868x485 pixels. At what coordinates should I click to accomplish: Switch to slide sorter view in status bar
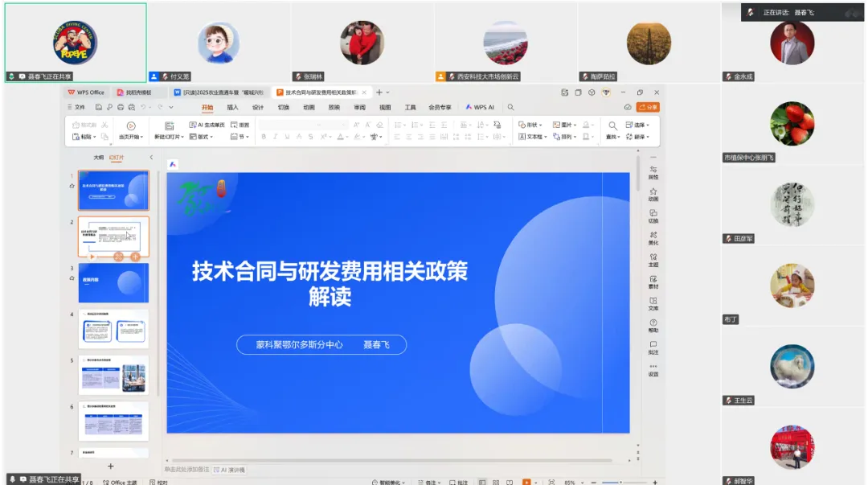point(496,483)
